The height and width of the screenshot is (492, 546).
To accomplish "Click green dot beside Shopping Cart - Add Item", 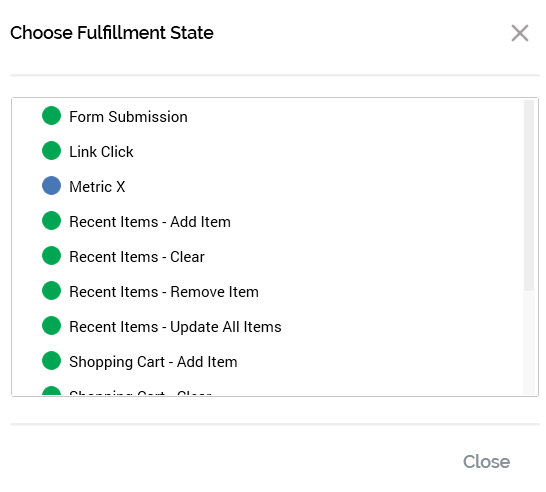I will coord(52,361).
